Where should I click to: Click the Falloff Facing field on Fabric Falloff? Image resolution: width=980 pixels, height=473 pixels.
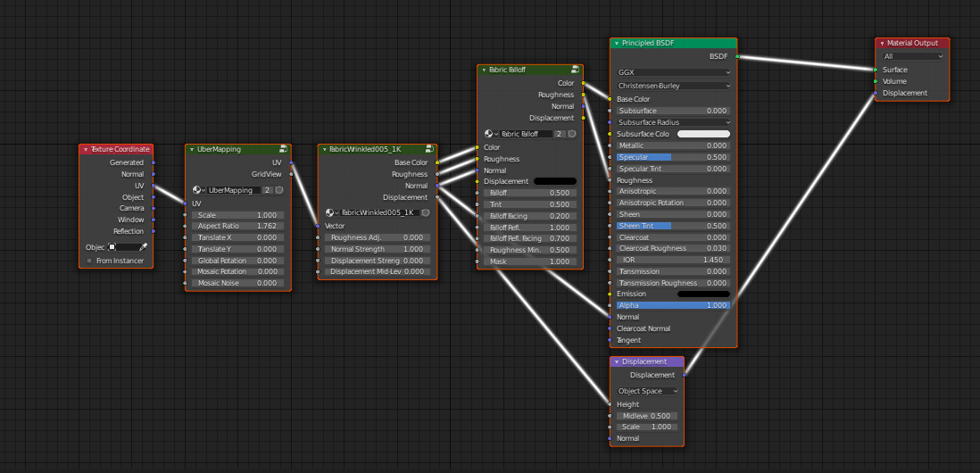pos(530,216)
